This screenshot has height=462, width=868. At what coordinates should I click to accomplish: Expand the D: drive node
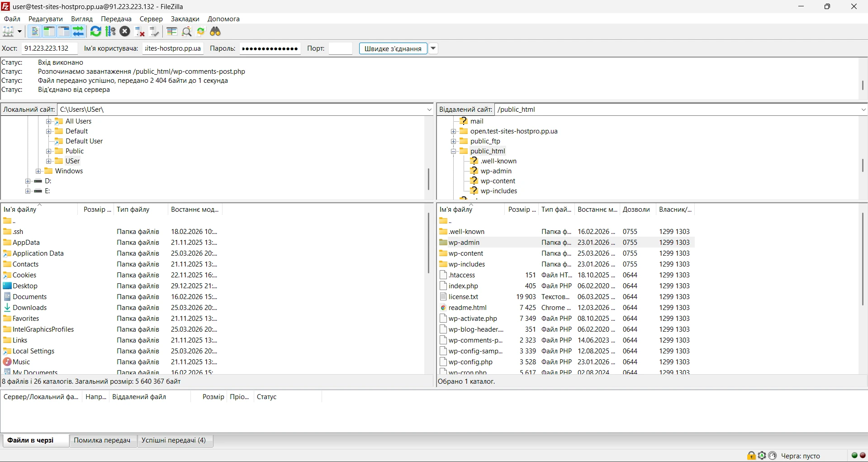(x=28, y=181)
